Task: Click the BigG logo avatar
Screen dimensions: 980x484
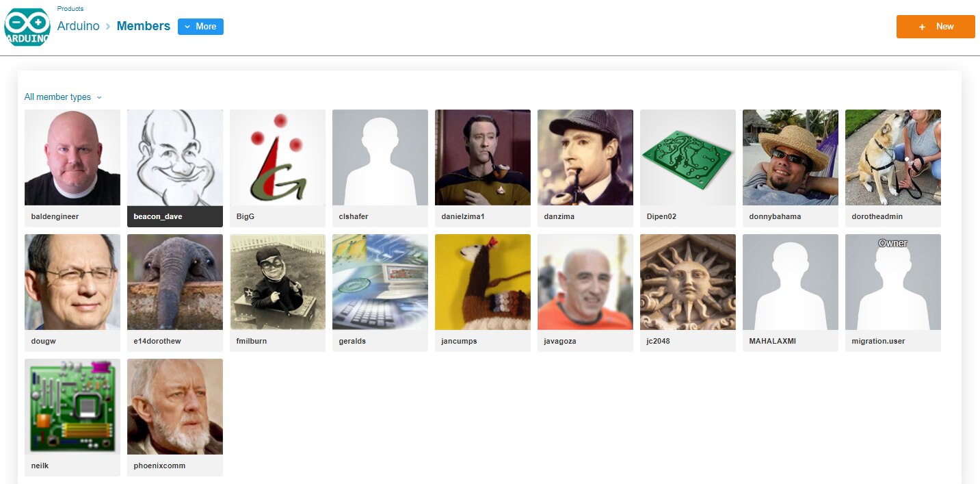Action: [x=278, y=157]
